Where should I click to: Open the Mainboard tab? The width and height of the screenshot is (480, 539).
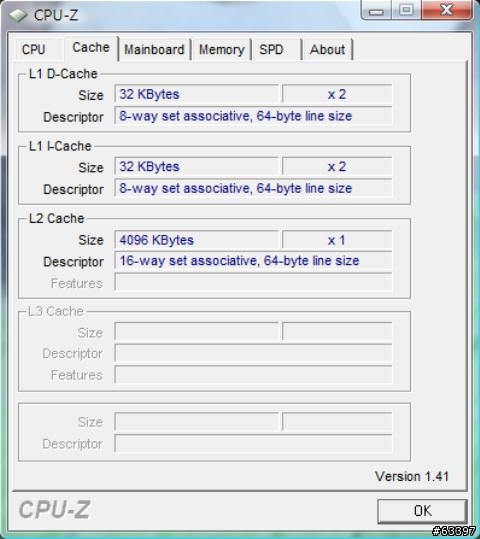click(154, 50)
